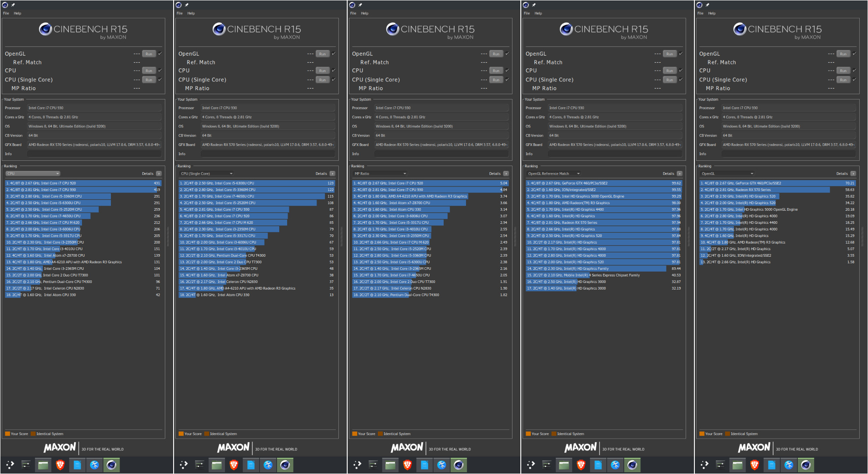
Task: Expand Details arrow beside the CPU (Single Core) ranking dropdown
Action: click(x=332, y=173)
